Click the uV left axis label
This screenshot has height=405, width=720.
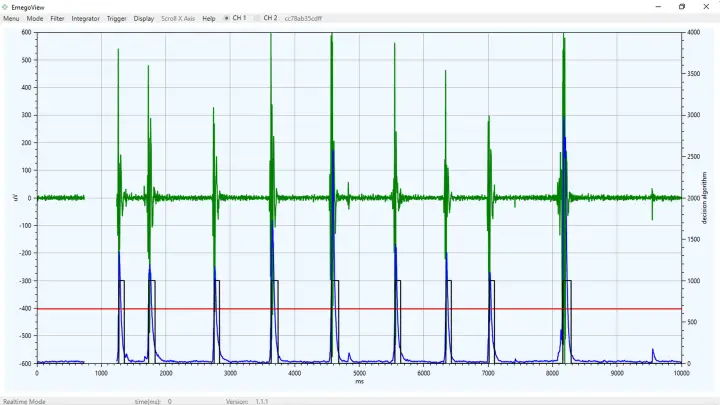17,197
